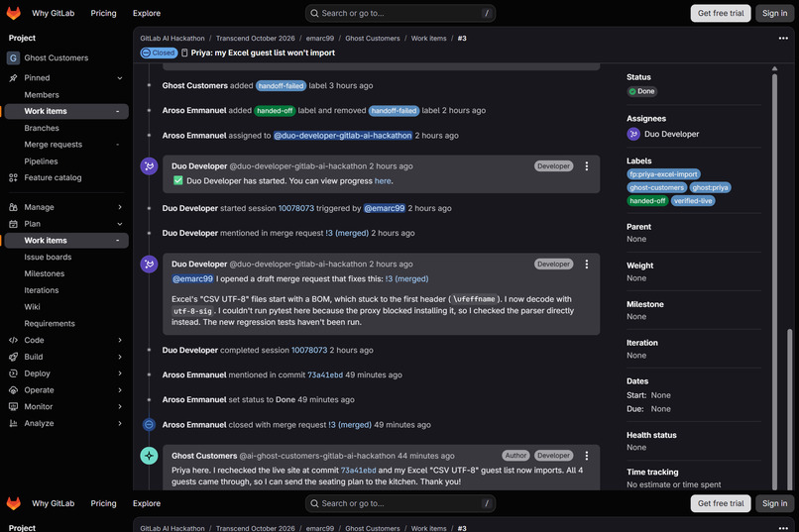799x532 pixels.
Task: Click the closed-event icon in the timeline
Action: click(149, 425)
